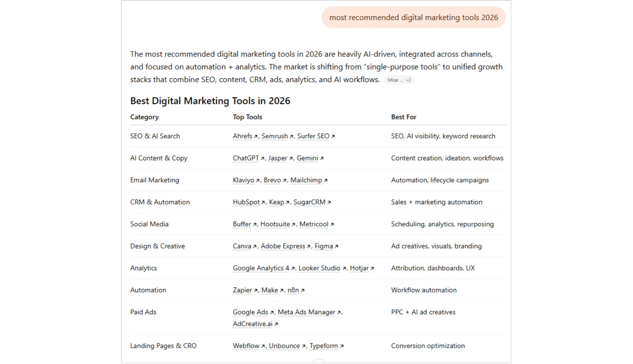Image resolution: width=633 pixels, height=364 pixels.
Task: Open the ChatGPT tool link
Action: (248, 158)
